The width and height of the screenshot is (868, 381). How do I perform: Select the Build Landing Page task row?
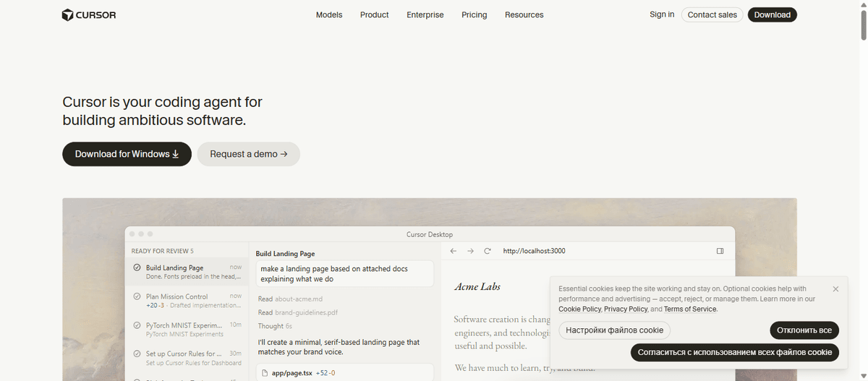point(187,272)
